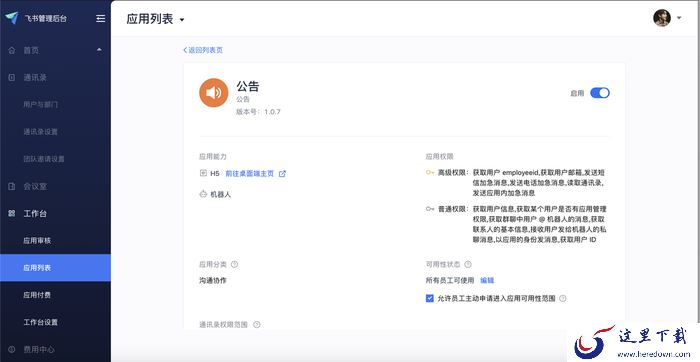700x362 pixels.
Task: Click the help icon next to 可用性状态
Action: pos(468,264)
